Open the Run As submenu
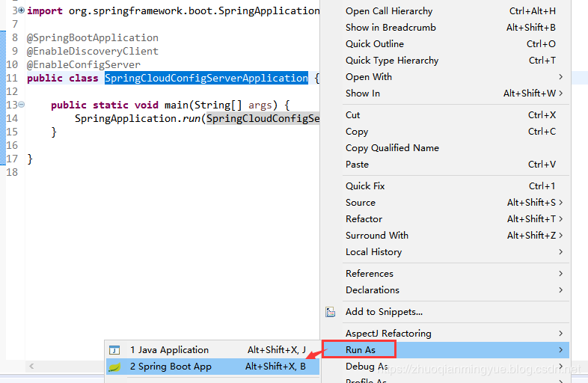 (x=446, y=350)
